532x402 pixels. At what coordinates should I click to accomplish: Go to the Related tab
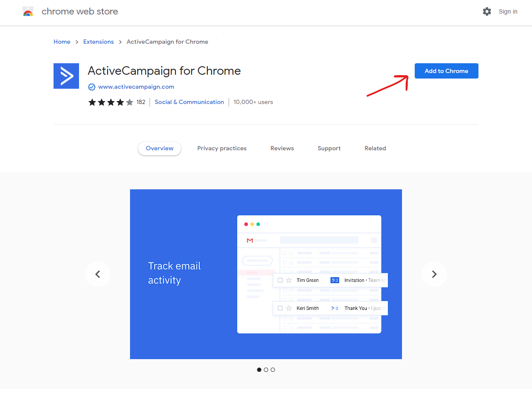coord(375,149)
